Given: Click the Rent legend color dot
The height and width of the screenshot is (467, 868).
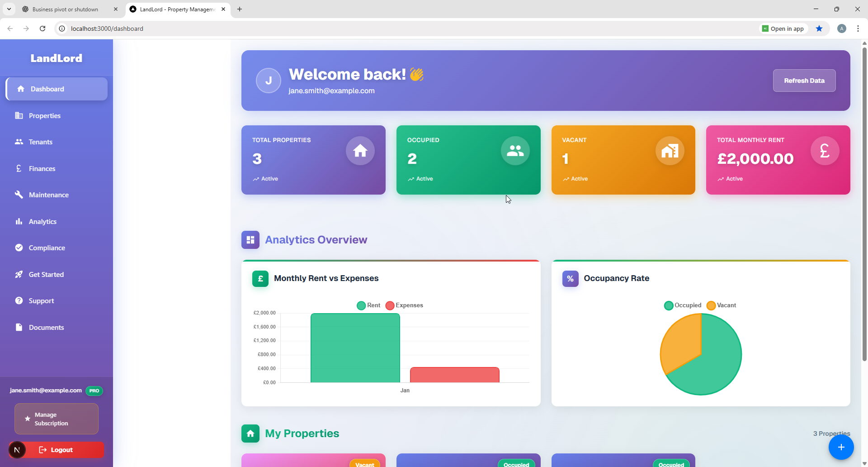Looking at the screenshot, I should point(361,305).
